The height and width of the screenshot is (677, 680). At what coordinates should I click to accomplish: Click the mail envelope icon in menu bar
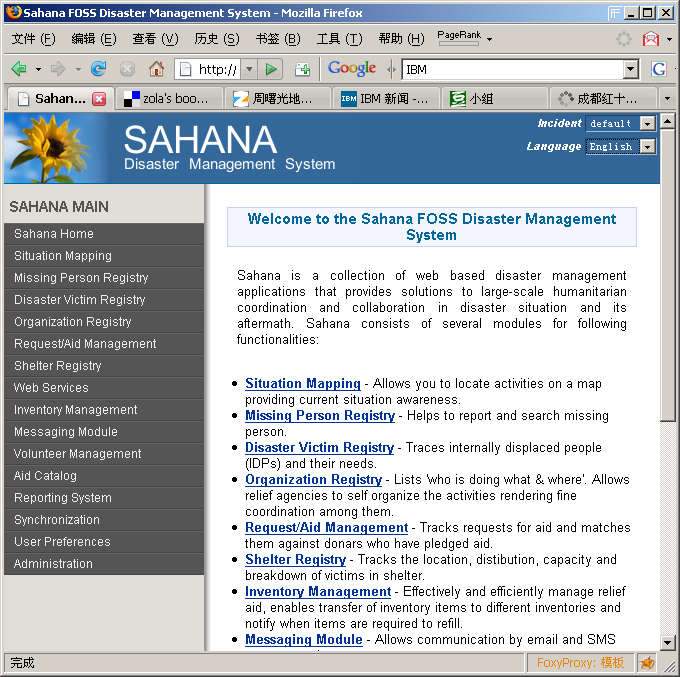(650, 39)
